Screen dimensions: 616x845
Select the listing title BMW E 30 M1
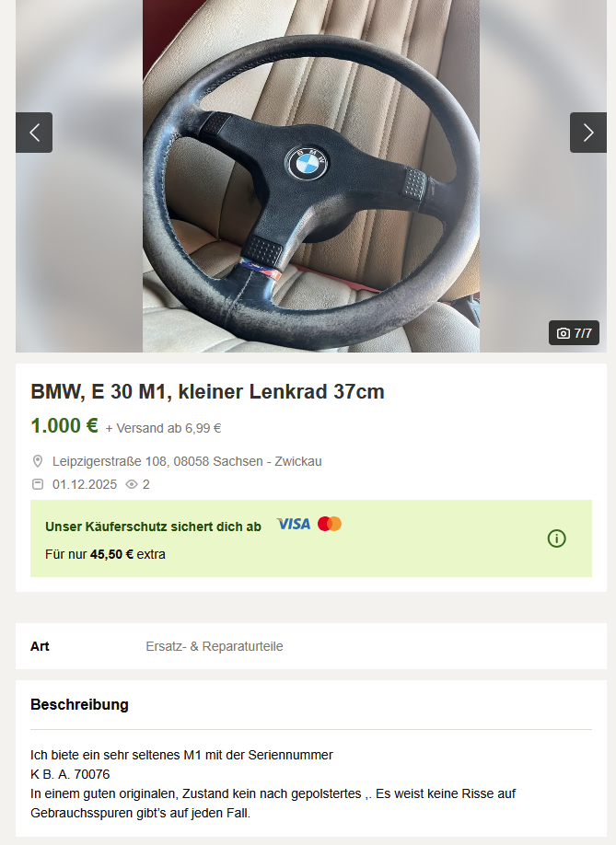pyautogui.click(x=207, y=392)
